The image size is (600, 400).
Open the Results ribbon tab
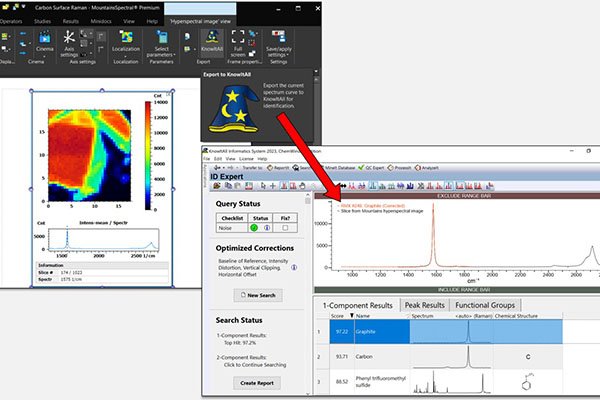click(x=71, y=21)
